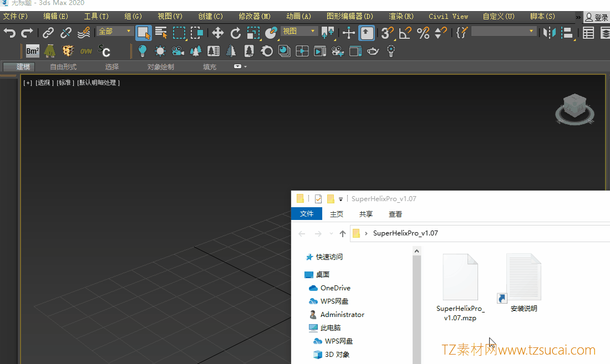Click the blue camera toolbar icon
The image size is (610, 364).
point(178,51)
